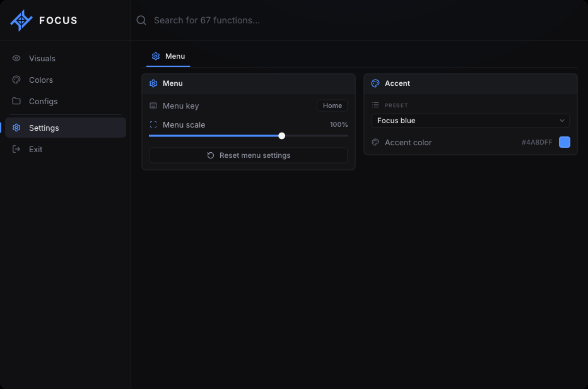The height and width of the screenshot is (389, 588).
Task: Click the palette icon in Accent header
Action: point(375,83)
